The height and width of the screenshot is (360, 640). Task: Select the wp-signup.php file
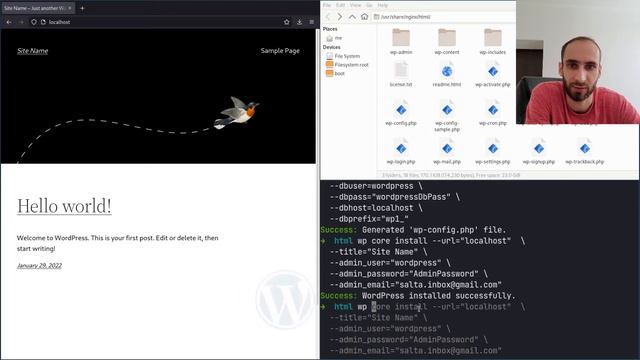(539, 152)
